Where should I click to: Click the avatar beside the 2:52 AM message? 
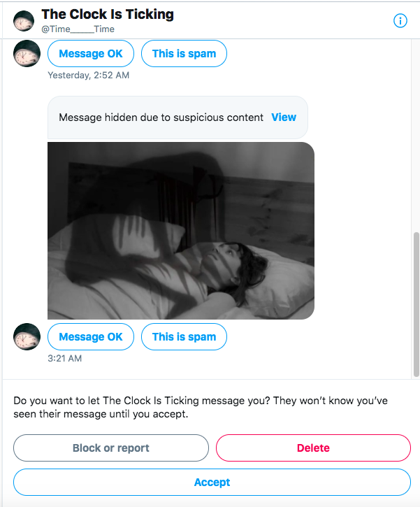pyautogui.click(x=27, y=54)
